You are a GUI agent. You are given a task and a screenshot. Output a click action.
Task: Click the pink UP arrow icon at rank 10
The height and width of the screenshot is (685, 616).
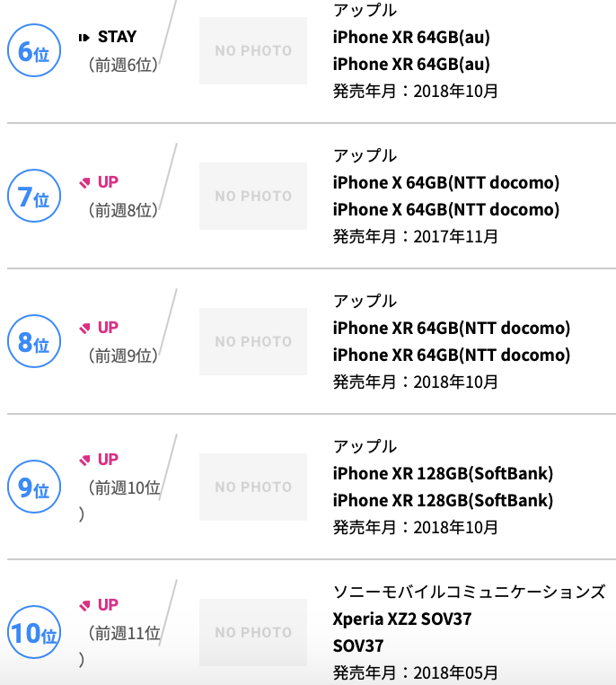pos(84,605)
